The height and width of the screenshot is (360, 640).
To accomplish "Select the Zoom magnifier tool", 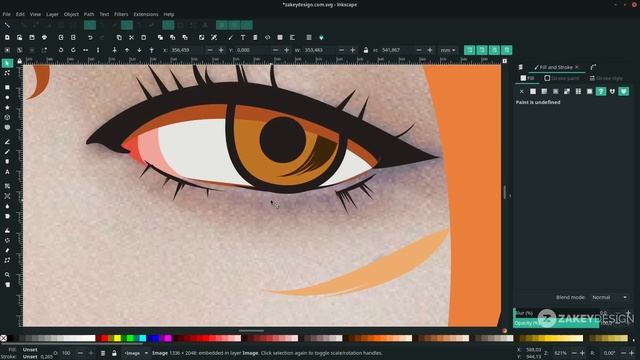I will click(7, 275).
